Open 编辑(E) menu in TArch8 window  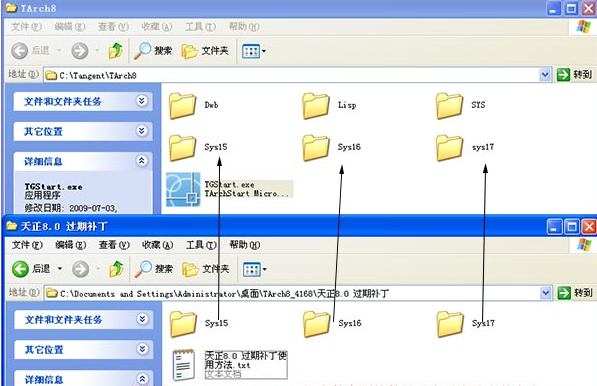(x=70, y=27)
